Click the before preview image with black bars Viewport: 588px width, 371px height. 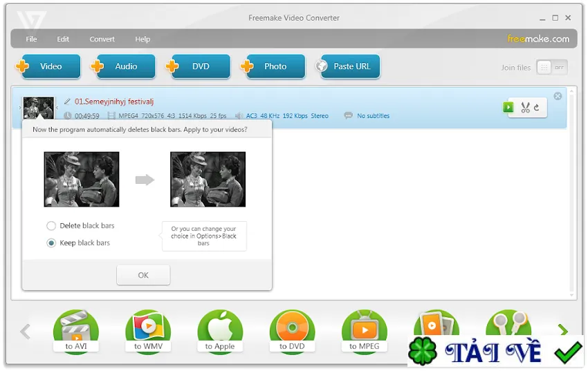82,180
